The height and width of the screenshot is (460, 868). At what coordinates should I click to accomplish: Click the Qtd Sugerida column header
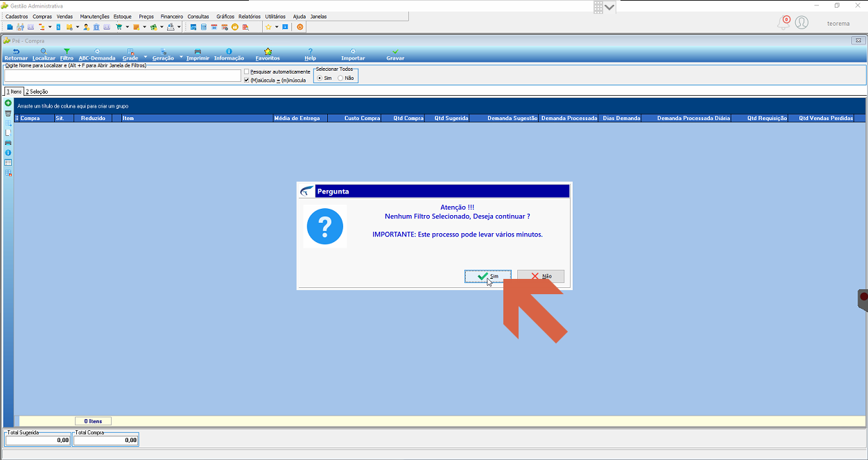(x=448, y=119)
